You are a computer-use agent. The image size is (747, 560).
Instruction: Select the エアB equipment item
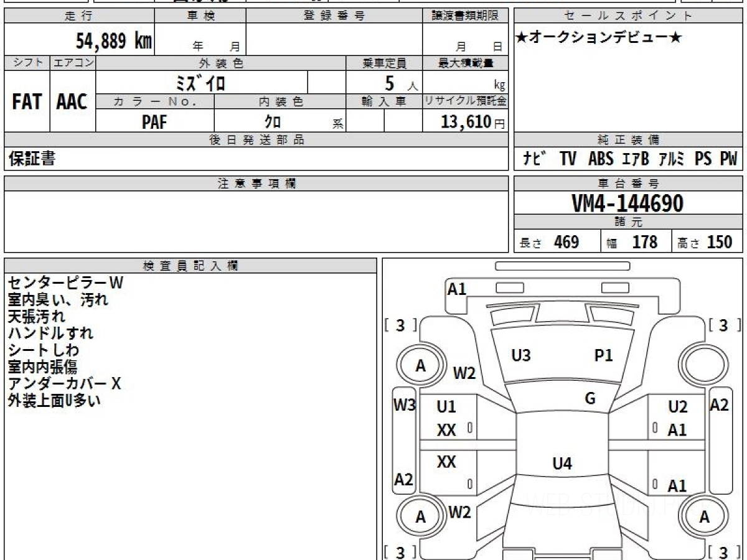click(636, 159)
